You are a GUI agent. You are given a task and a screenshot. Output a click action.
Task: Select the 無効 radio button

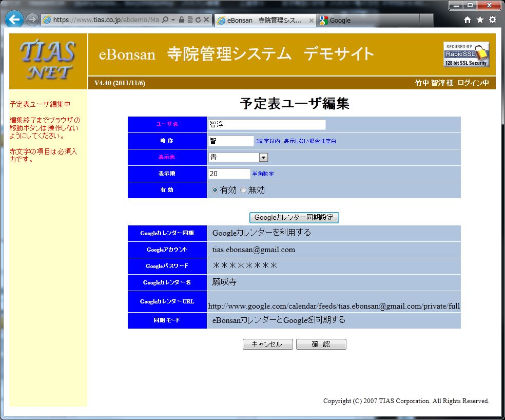pyautogui.click(x=243, y=190)
